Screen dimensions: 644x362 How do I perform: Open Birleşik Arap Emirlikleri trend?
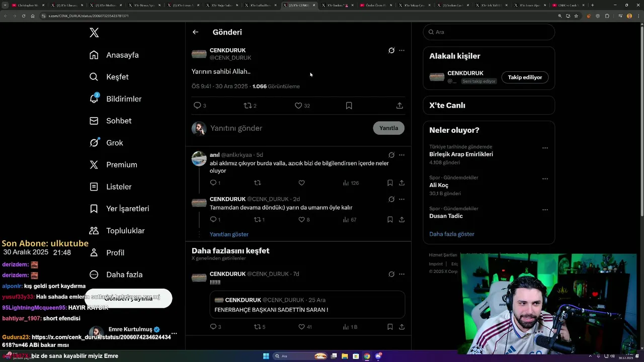(x=461, y=154)
